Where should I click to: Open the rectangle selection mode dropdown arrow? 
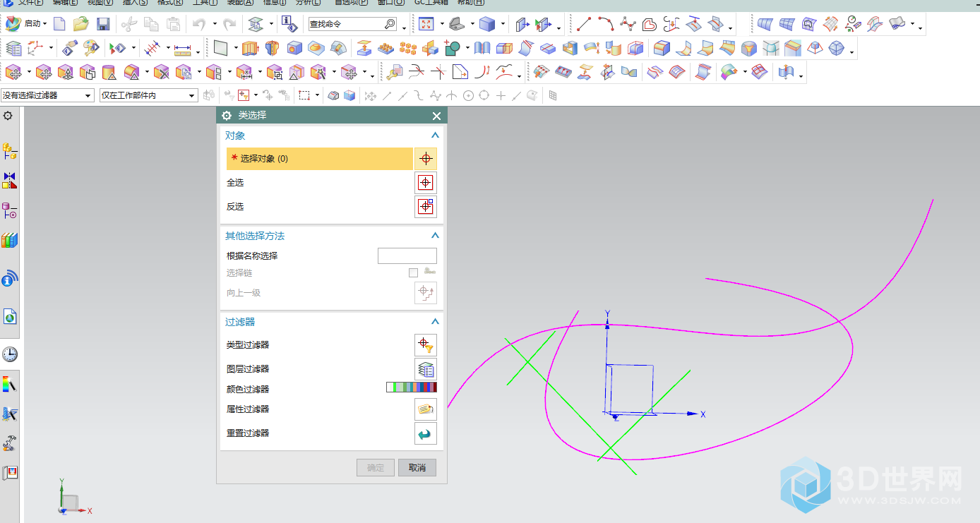tap(317, 95)
